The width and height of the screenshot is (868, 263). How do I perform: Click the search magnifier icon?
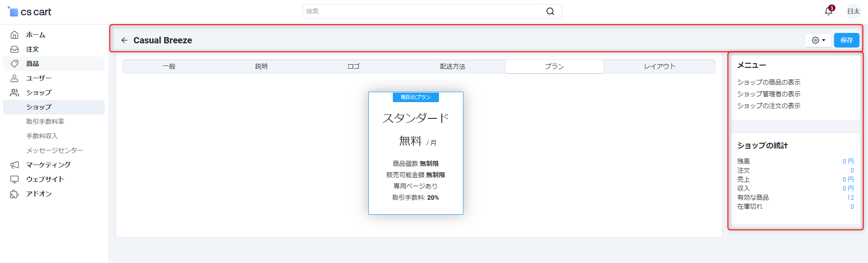[x=550, y=11]
